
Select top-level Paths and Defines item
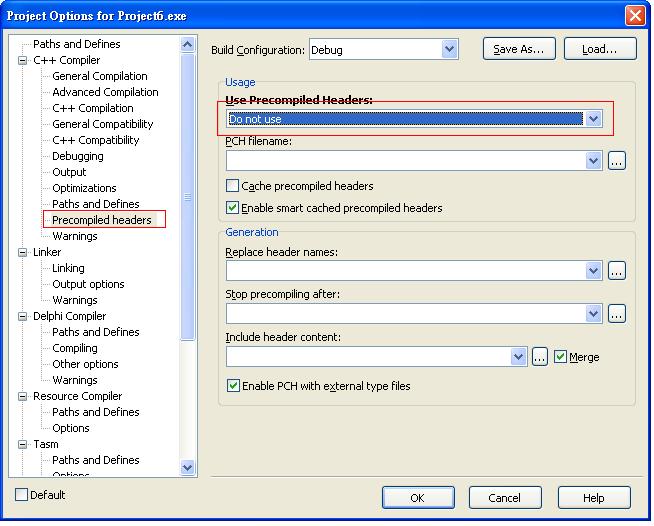pyautogui.click(x=77, y=44)
